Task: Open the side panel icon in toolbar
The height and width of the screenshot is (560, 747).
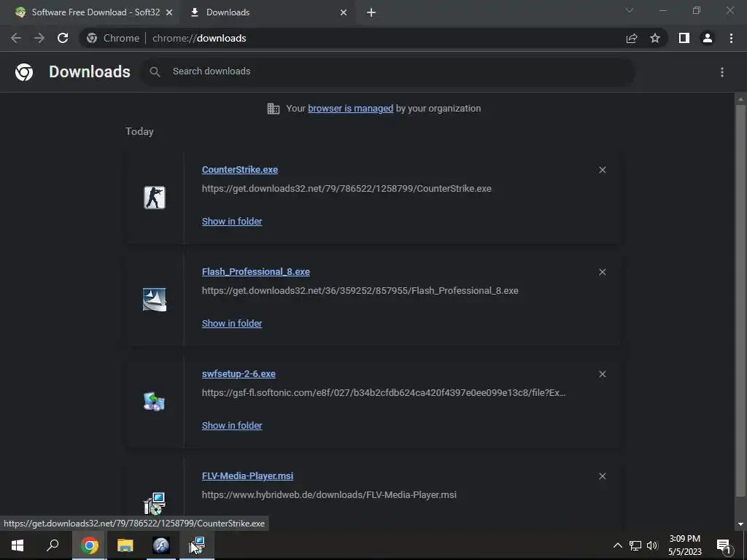Action: tap(684, 38)
